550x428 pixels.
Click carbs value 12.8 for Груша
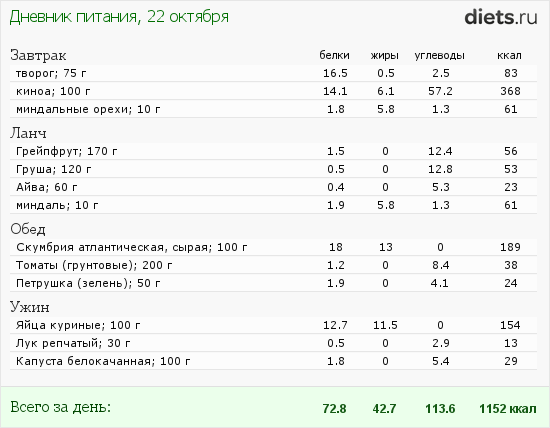(x=440, y=169)
